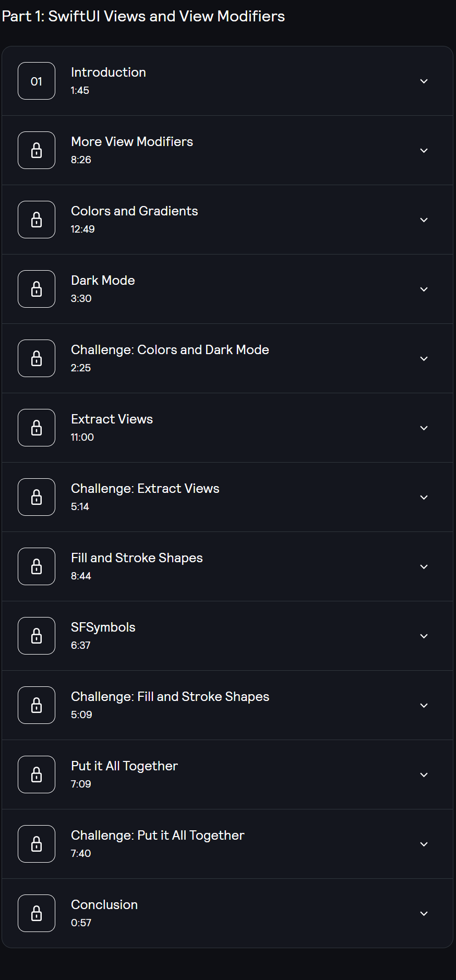Open the Dark Mode lesson title
Image resolution: width=456 pixels, height=980 pixels.
point(103,281)
